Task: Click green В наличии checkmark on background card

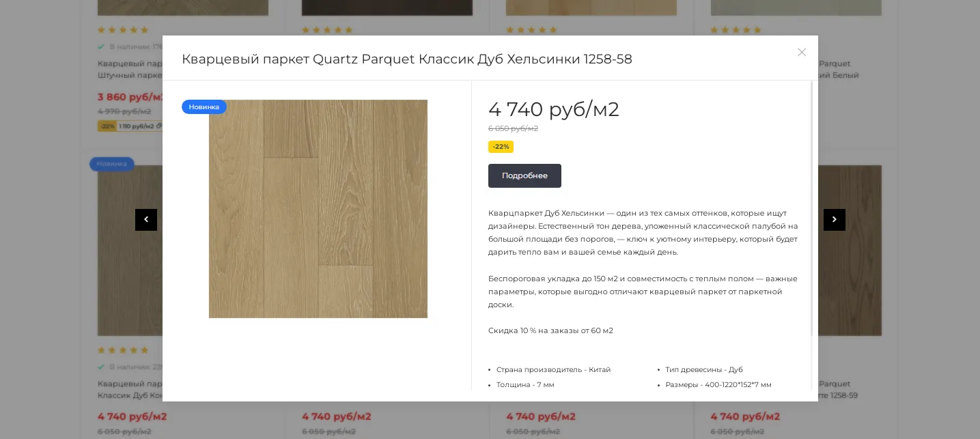Action: (101, 46)
